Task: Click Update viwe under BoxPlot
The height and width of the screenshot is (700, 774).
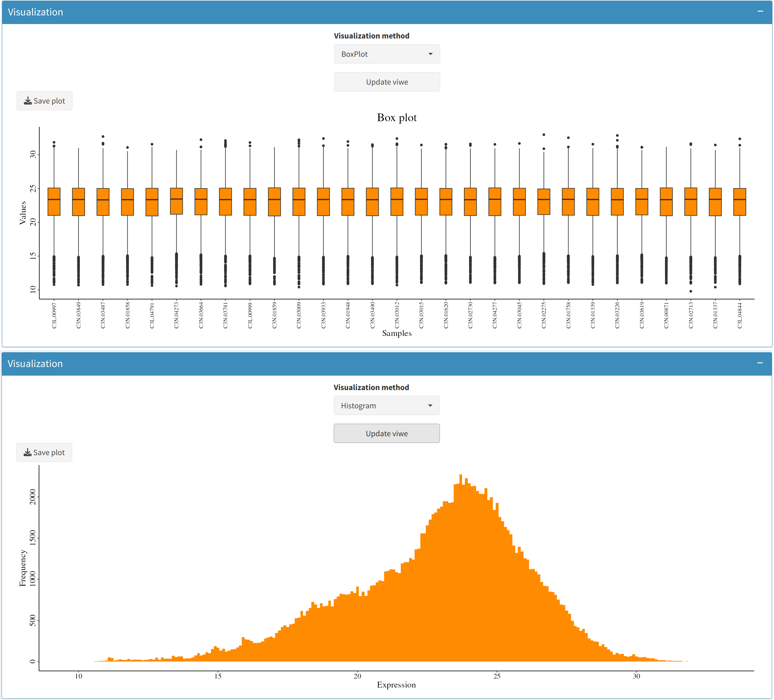Action: [x=387, y=82]
